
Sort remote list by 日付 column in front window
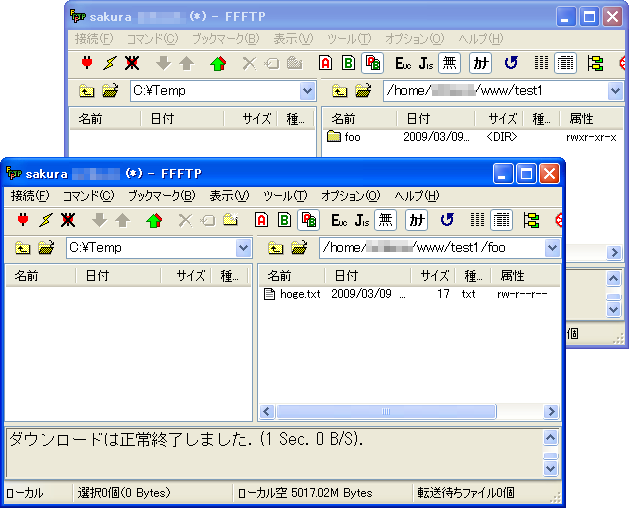coord(367,276)
